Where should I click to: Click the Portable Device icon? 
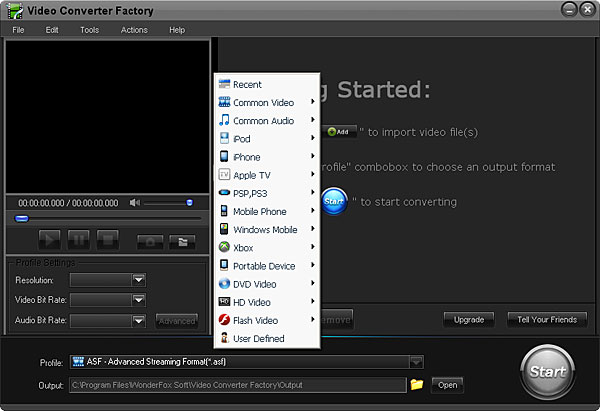pyautogui.click(x=224, y=265)
